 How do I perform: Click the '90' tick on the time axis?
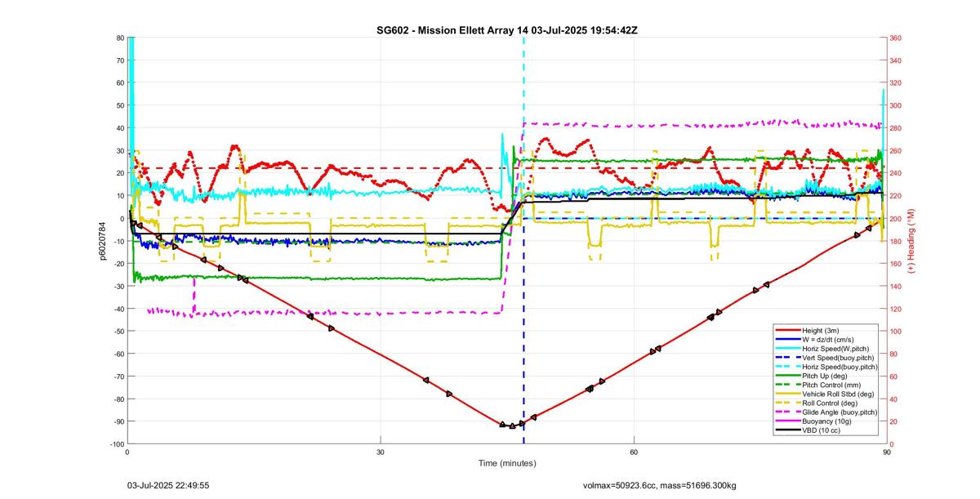tap(887, 451)
